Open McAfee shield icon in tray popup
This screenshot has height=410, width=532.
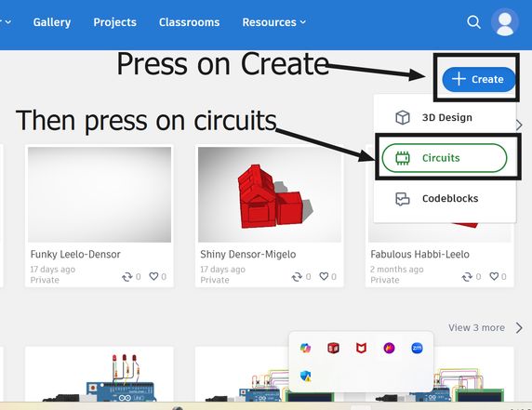[x=361, y=348]
